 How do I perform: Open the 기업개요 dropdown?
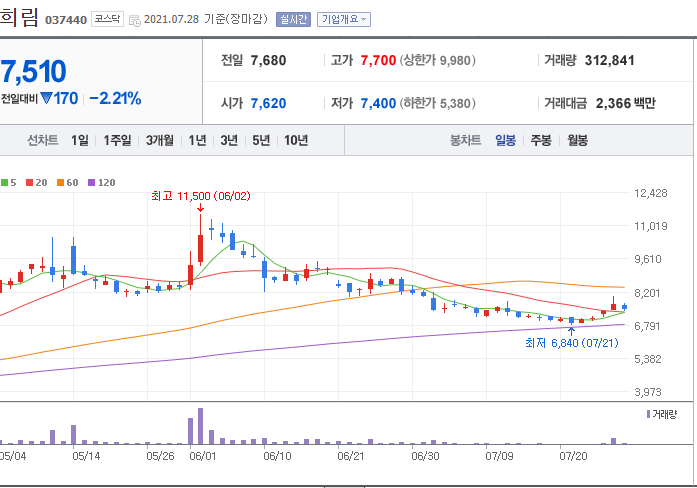tap(344, 19)
